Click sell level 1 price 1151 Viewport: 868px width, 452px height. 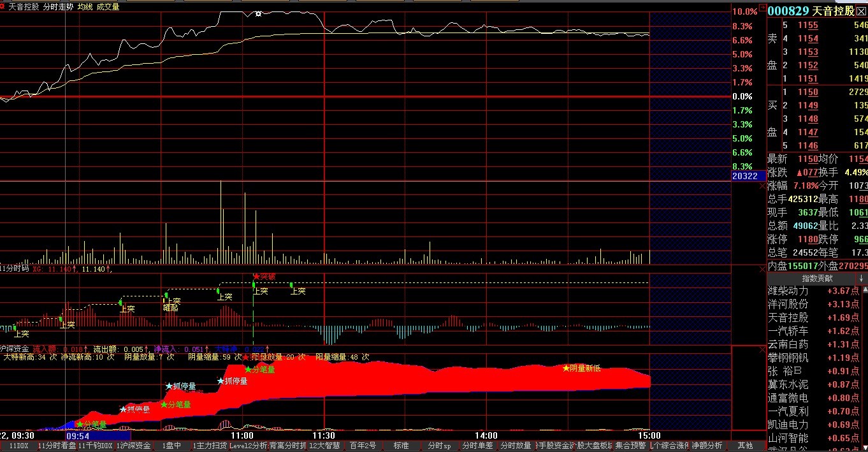[808, 79]
